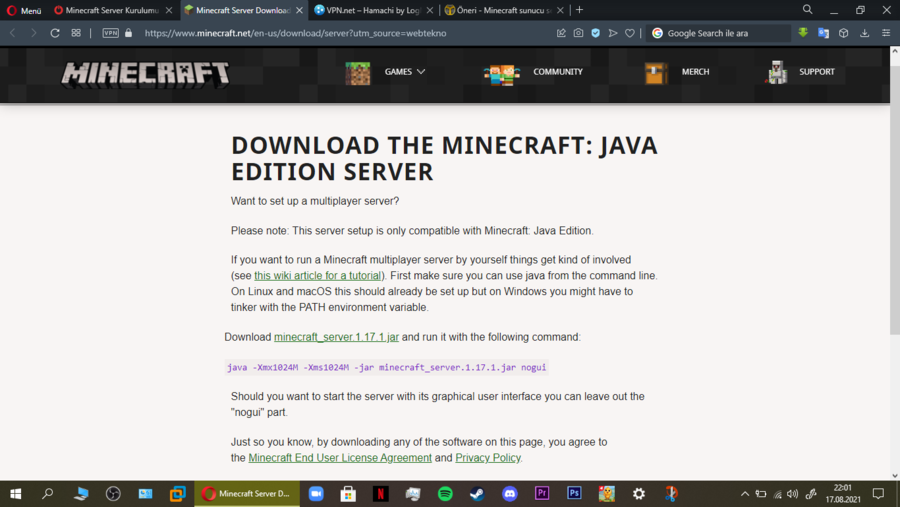Open the green download extension icon
This screenshot has height=507, width=900.
coord(803,33)
